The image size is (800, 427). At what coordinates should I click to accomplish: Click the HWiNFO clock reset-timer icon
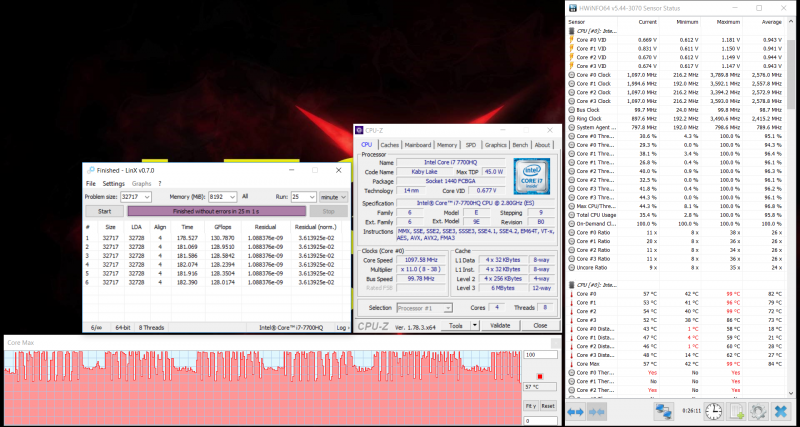click(x=713, y=411)
